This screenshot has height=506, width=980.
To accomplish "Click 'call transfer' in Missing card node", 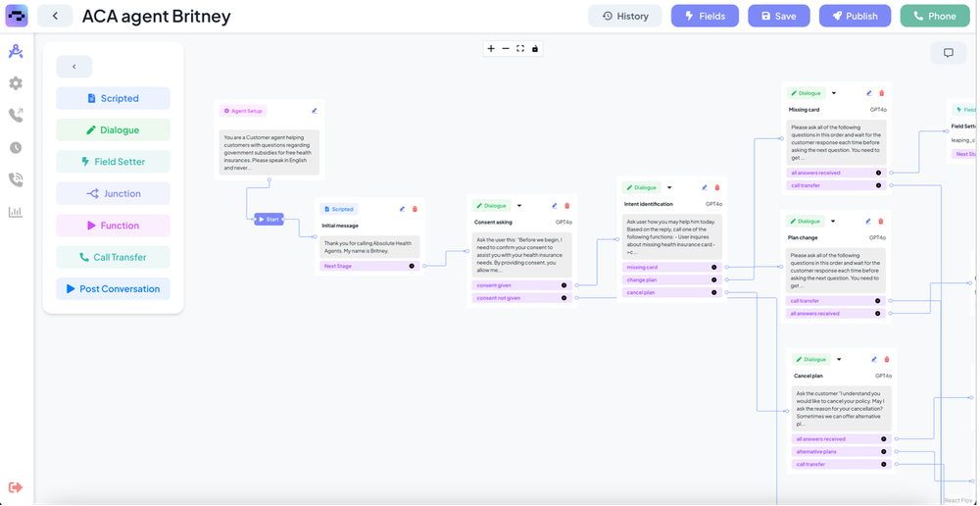I will tap(805, 185).
